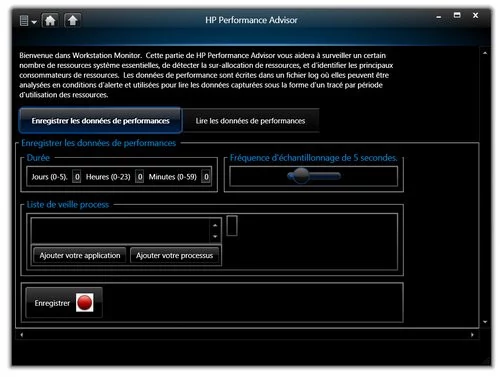
Task: Maximize the HP Performance Advisor window
Action: tap(457, 15)
